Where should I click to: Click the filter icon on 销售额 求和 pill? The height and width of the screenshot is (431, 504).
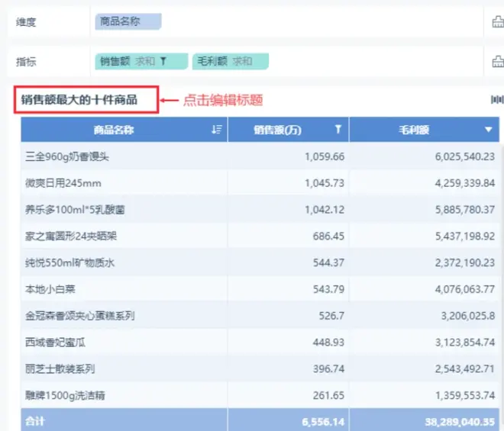[163, 61]
